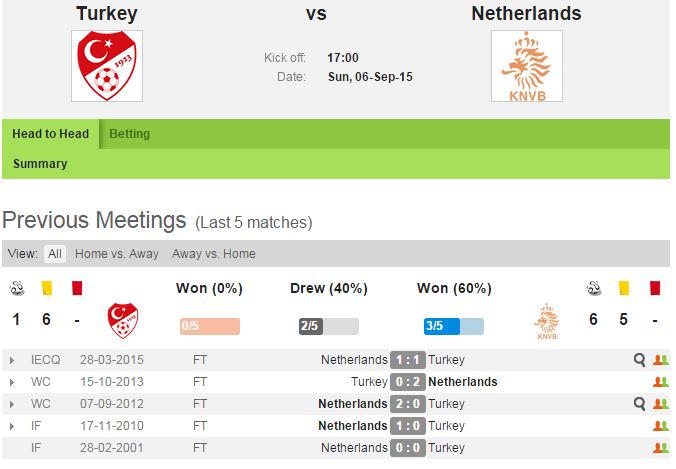Click the Netherlands 3/5 wins progress bar
The height and width of the screenshot is (469, 676).
click(x=454, y=326)
